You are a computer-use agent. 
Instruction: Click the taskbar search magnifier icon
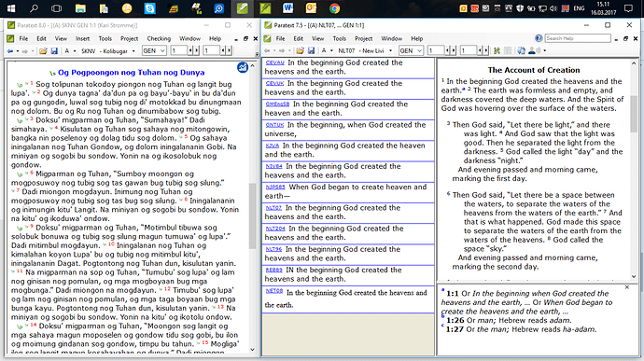point(35,8)
